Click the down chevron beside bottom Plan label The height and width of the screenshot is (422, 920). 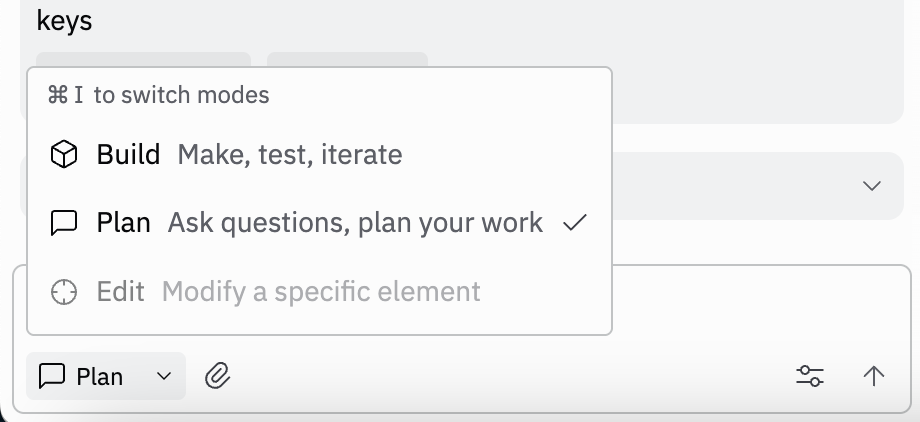(x=165, y=376)
